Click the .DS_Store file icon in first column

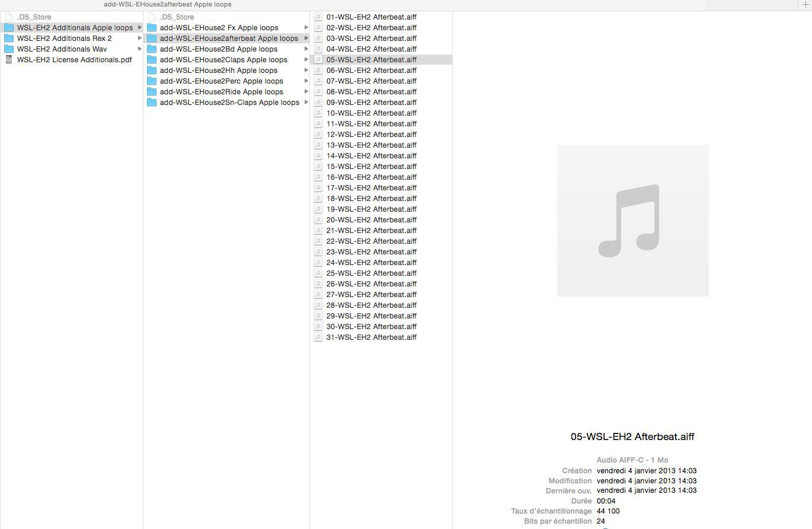tap(9, 17)
